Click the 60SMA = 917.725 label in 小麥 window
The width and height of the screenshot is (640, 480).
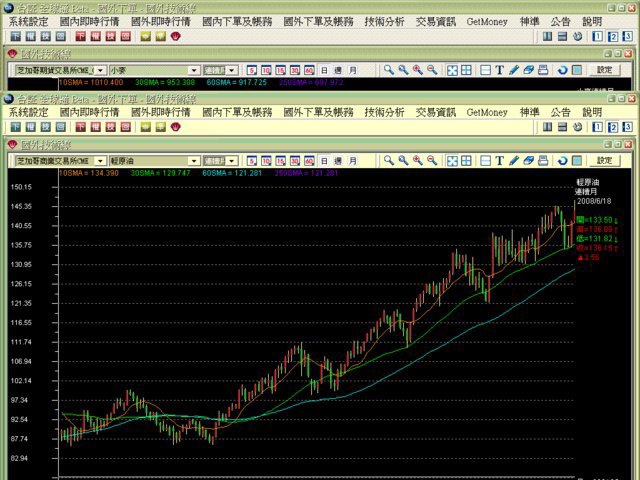pyautogui.click(x=236, y=82)
